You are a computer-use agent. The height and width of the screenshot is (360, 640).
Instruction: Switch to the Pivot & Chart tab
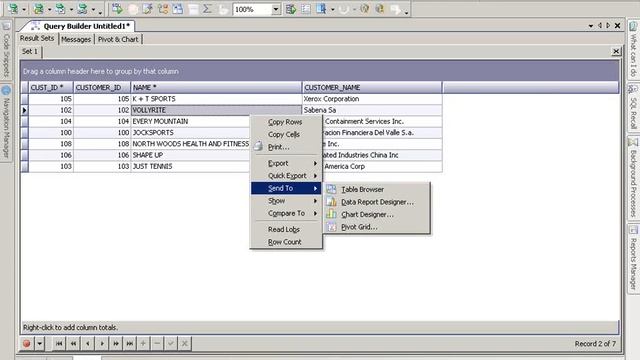tap(118, 40)
